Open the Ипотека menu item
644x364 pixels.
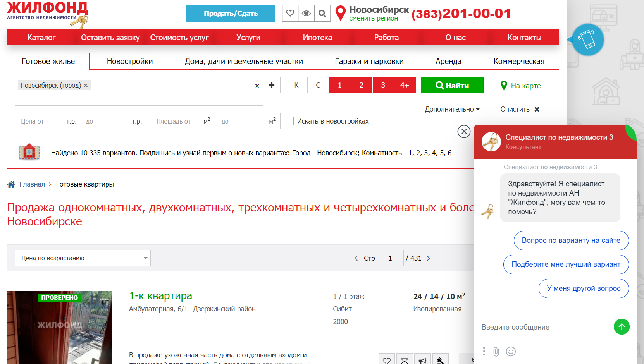317,38
